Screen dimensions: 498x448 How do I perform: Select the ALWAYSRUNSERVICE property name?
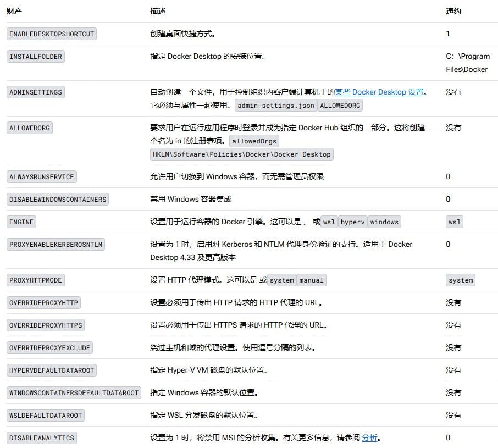[x=42, y=177]
